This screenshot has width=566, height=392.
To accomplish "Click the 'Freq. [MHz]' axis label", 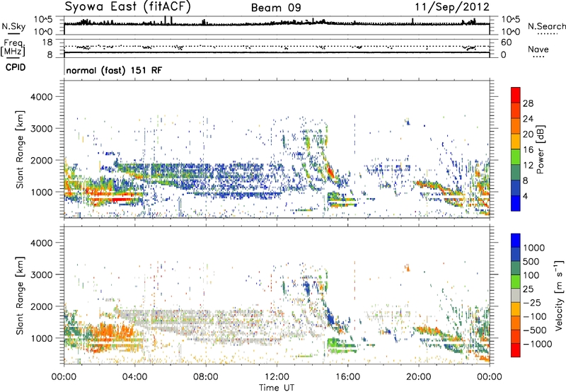I will point(13,47).
